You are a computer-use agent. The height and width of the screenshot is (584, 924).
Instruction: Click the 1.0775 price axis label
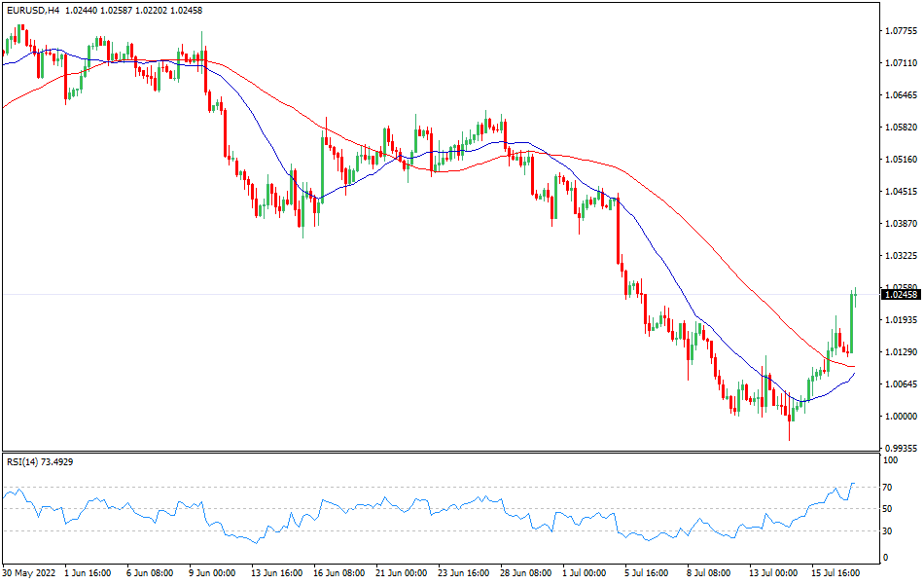point(900,31)
